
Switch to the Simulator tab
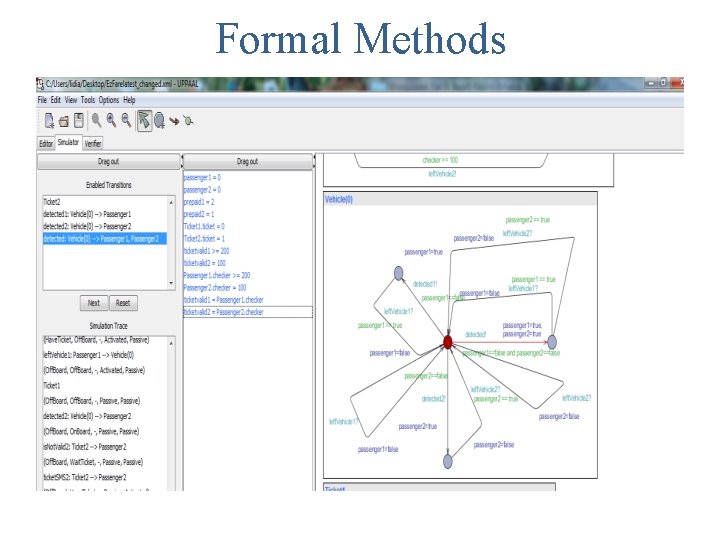[x=68, y=142]
